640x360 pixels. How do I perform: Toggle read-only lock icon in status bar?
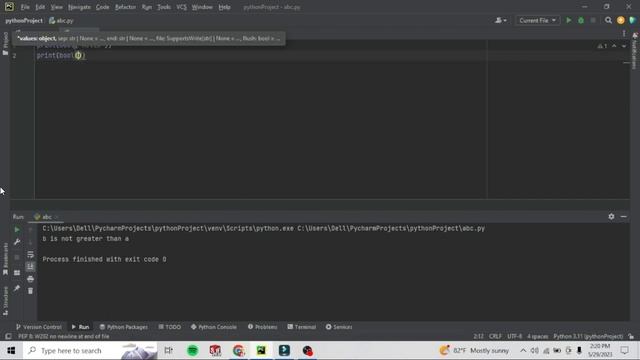(x=631, y=336)
